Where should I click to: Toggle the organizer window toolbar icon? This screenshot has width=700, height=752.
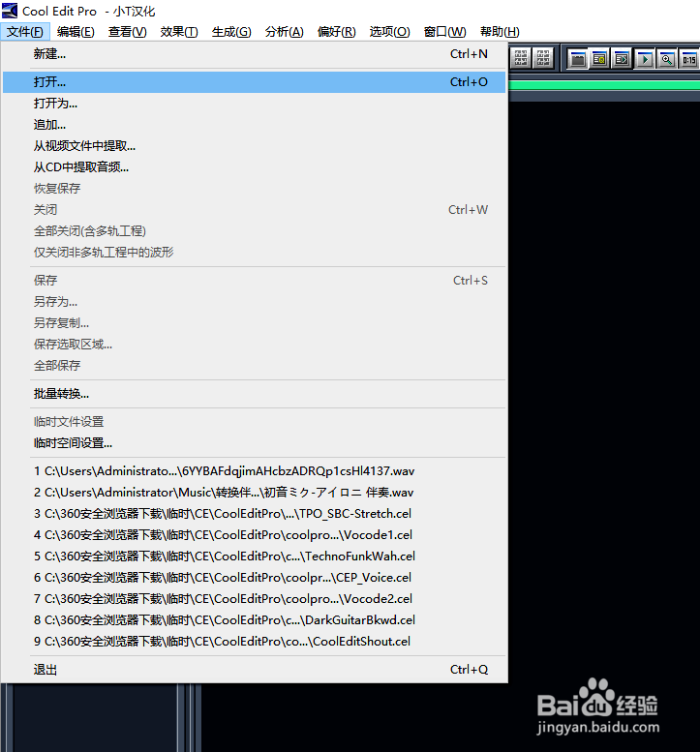tap(578, 59)
